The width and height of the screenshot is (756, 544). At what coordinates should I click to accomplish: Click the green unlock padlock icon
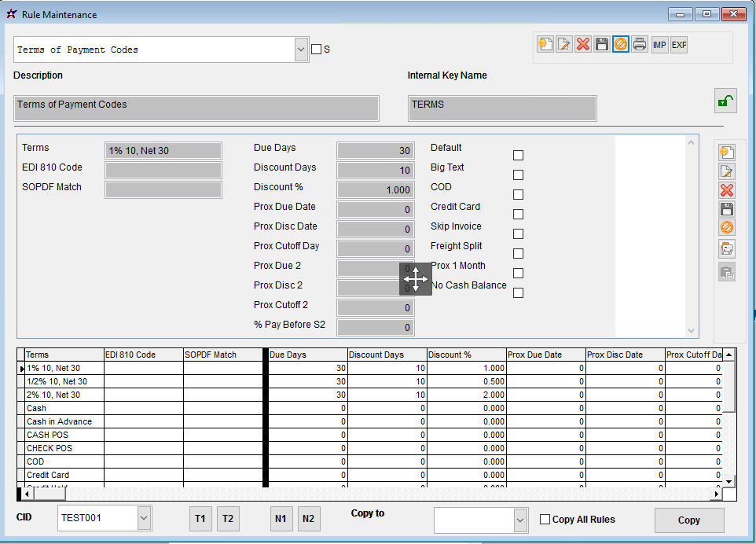(x=725, y=101)
